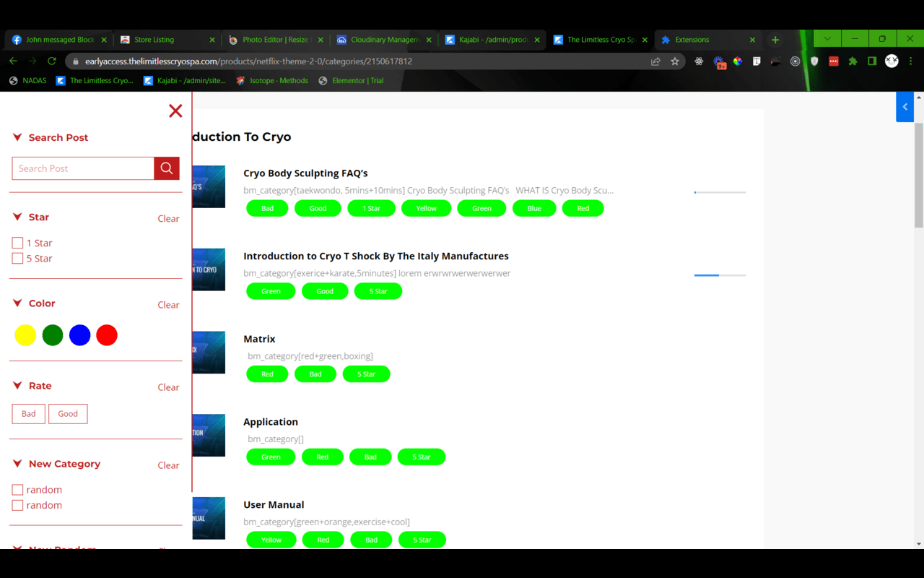The image size is (924, 578).
Task: Open the shield extension icon
Action: (814, 61)
